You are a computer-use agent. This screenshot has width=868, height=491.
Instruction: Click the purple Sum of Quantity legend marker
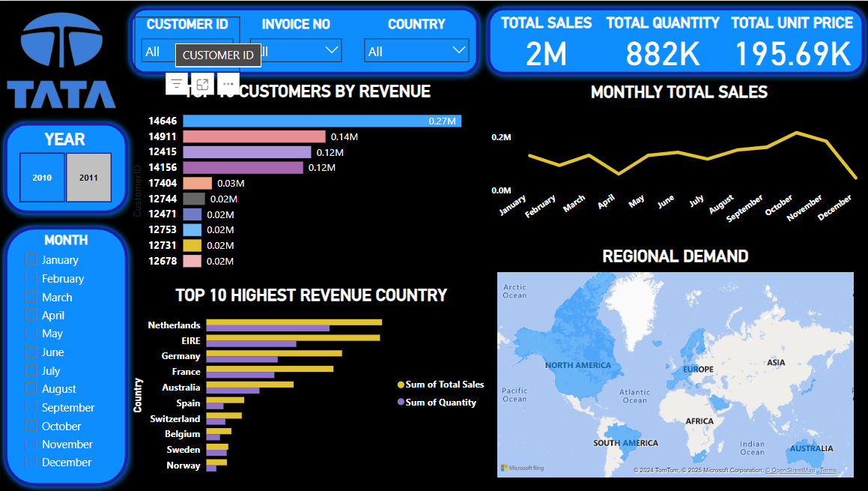[401, 403]
